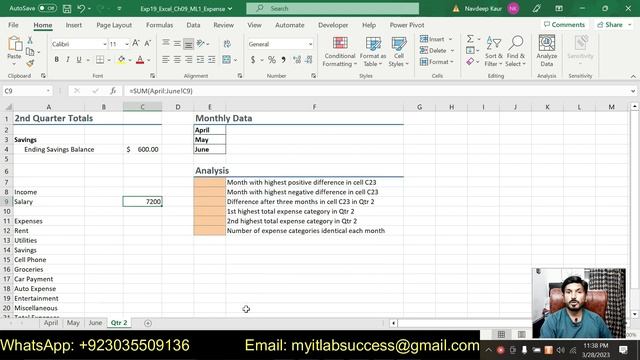This screenshot has height=360, width=640.
Task: Click the Share button
Action: pos(613,25)
